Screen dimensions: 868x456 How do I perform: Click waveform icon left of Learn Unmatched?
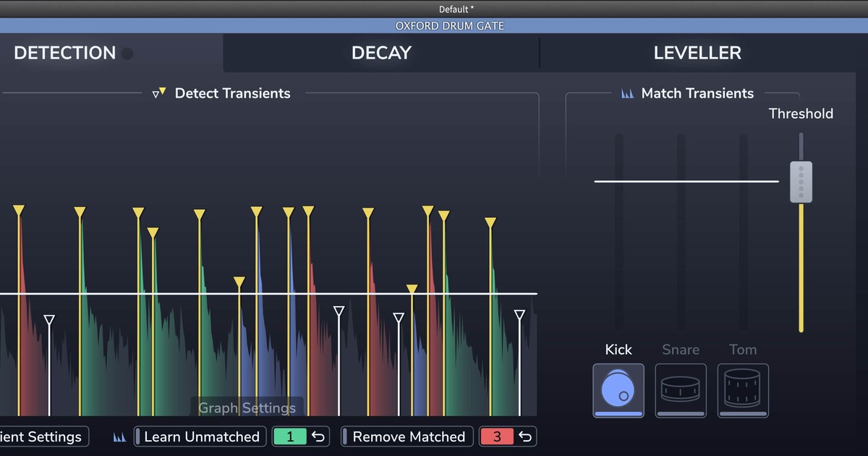[119, 437]
